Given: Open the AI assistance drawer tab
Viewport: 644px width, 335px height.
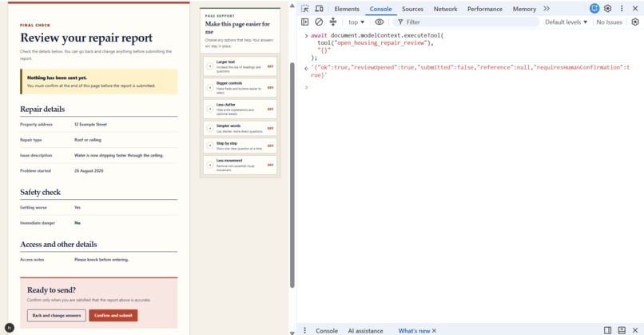Looking at the screenshot, I should point(365,330).
